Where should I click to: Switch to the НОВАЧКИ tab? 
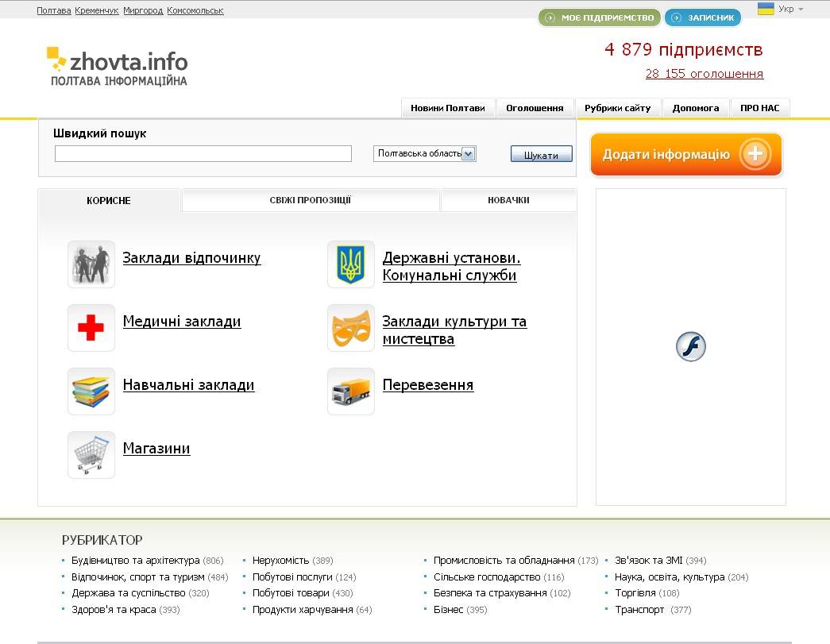coord(508,200)
